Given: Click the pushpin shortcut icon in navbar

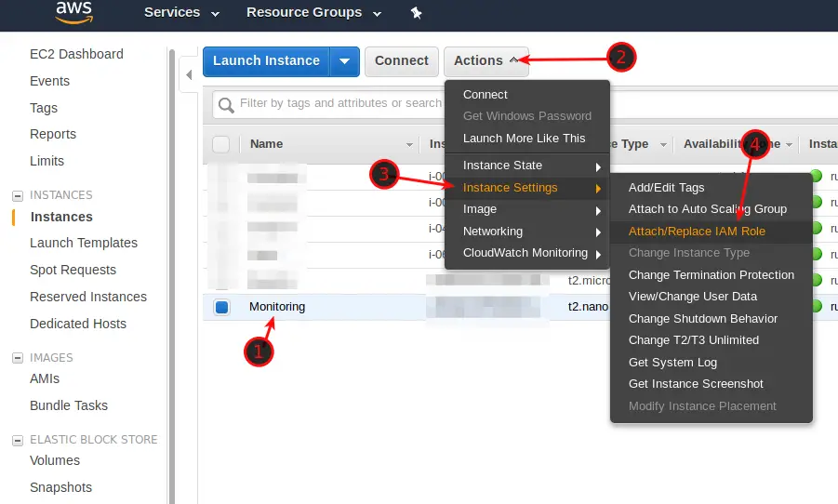Looking at the screenshot, I should (x=416, y=13).
